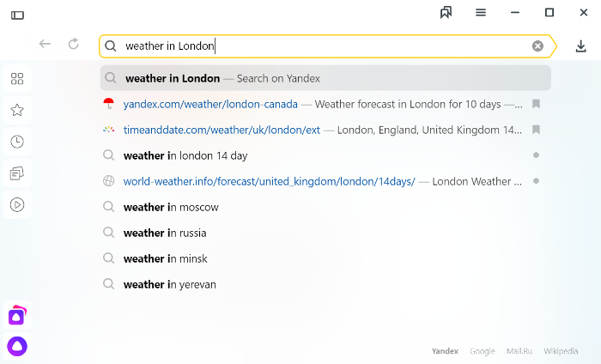Launch the Alice assistant purple circle
Image resolution: width=601 pixels, height=364 pixels.
[x=17, y=346]
